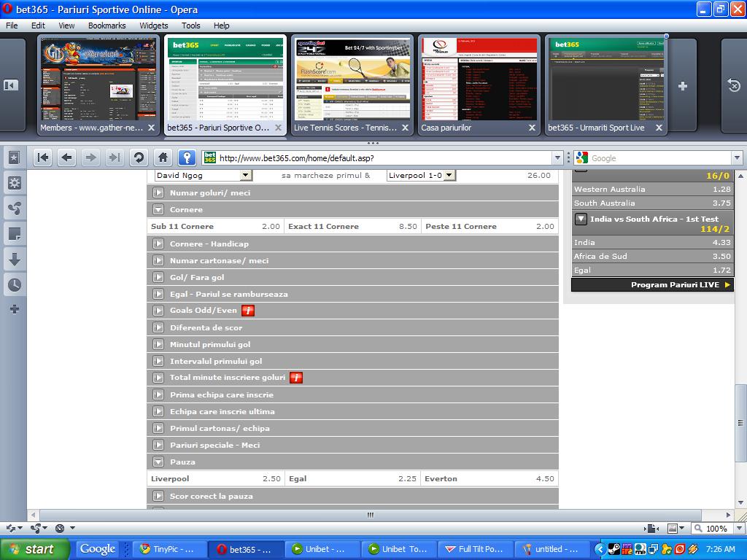Open the Help menu

click(x=222, y=26)
